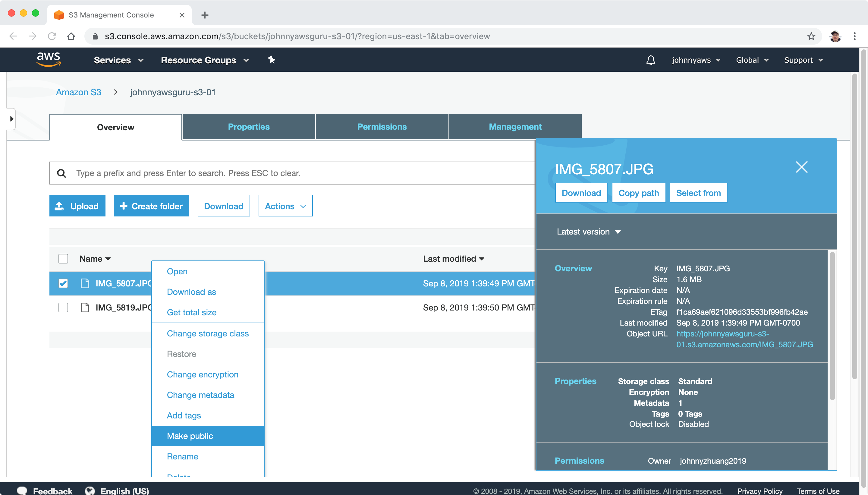The height and width of the screenshot is (495, 868).
Task: Click Download in the details panel
Action: coord(581,193)
